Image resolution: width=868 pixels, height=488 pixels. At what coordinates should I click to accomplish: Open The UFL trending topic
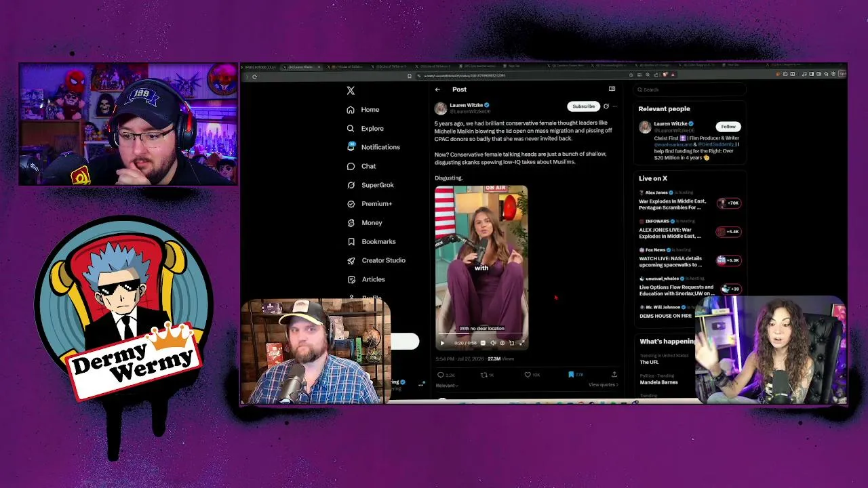650,361
